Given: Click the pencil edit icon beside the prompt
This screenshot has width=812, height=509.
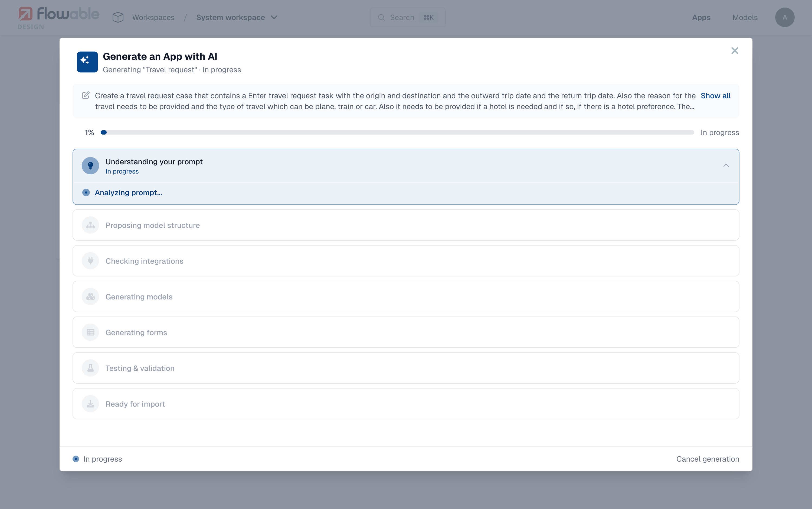Looking at the screenshot, I should 86,95.
